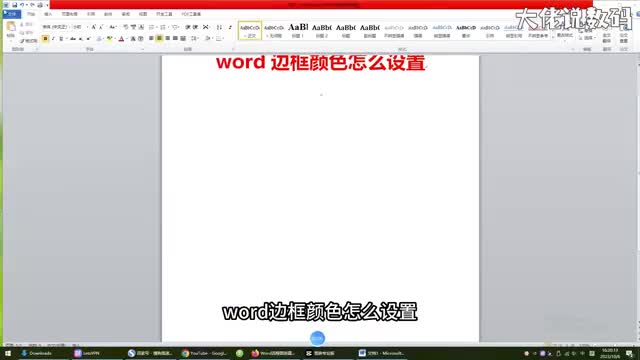The height and width of the screenshot is (360, 640).
Task: Switch to the Insert tab
Action: 48,14
